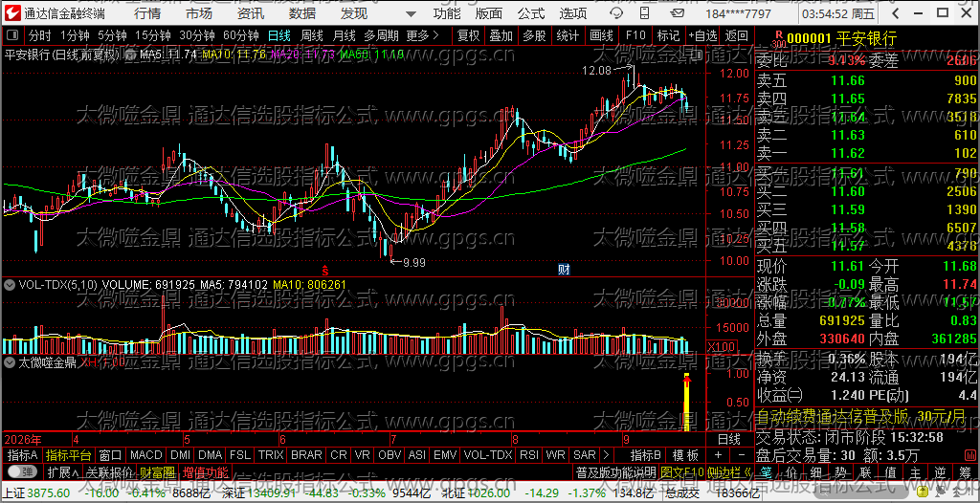Open the 发现 menu
The image size is (980, 503).
pyautogui.click(x=354, y=13)
